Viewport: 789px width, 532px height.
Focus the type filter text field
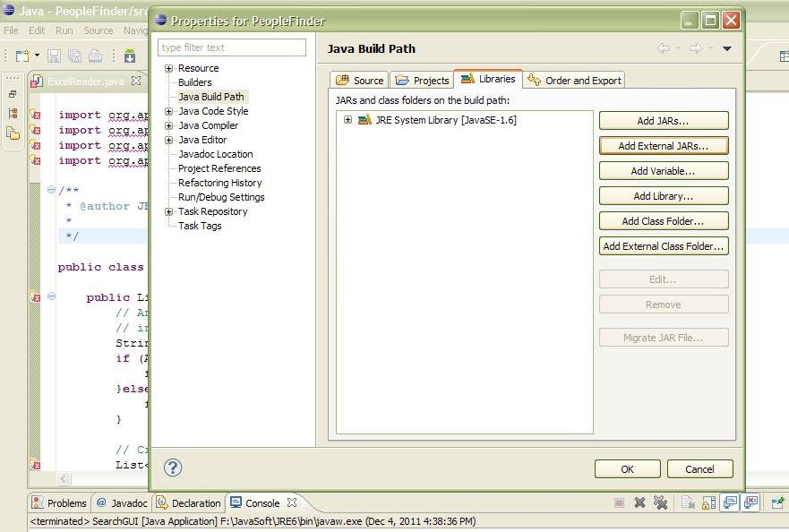pyautogui.click(x=231, y=47)
